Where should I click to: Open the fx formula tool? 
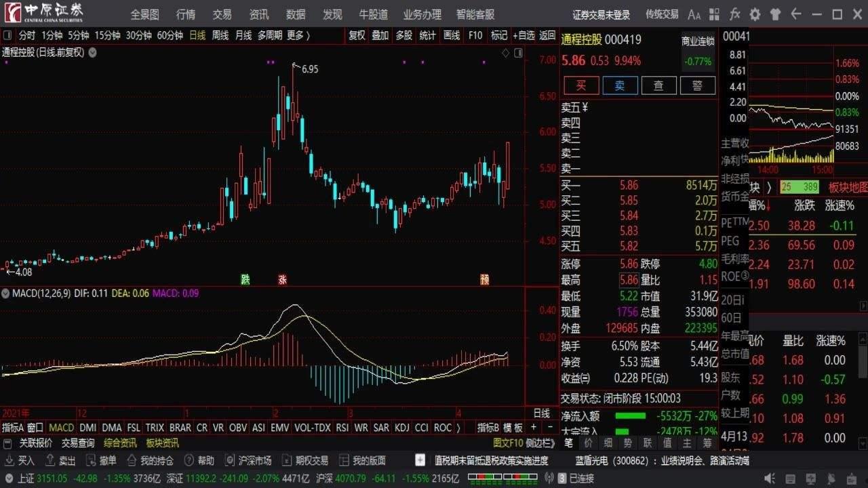point(734,14)
